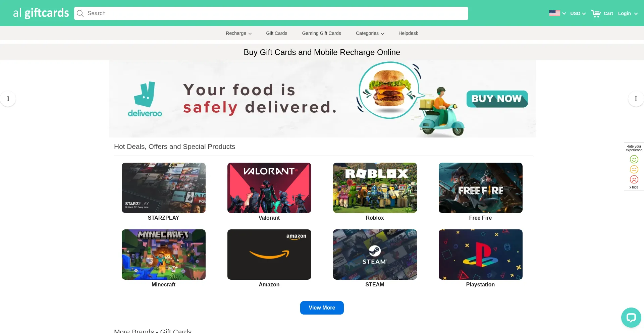This screenshot has height=333, width=644.
Task: Expand the Recharge menu
Action: (238, 33)
